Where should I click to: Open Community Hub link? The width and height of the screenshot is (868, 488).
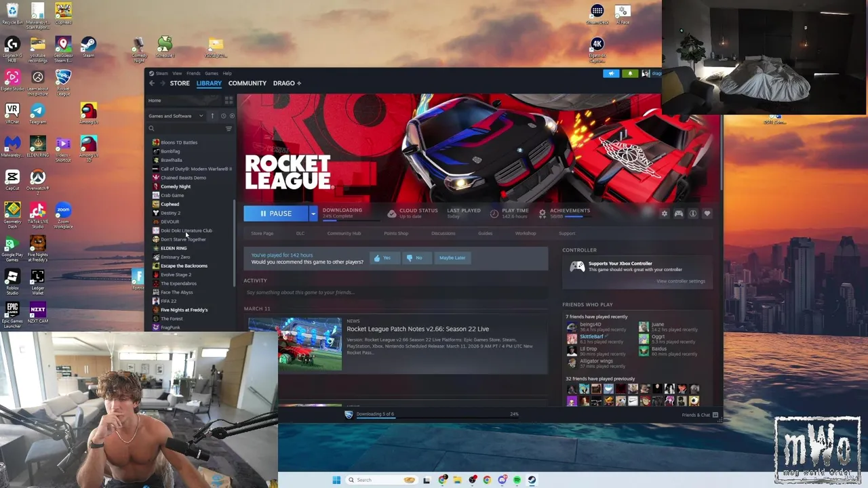coord(344,233)
